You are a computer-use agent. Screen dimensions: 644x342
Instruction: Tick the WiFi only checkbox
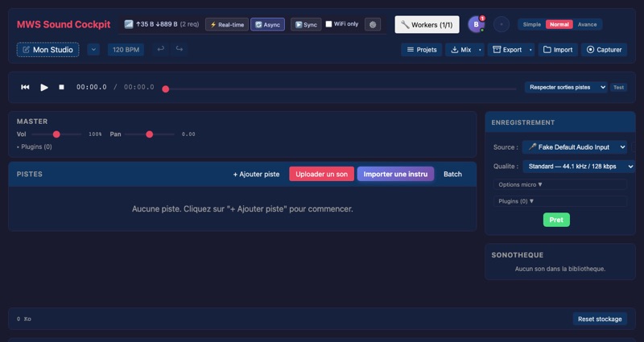[x=328, y=24]
